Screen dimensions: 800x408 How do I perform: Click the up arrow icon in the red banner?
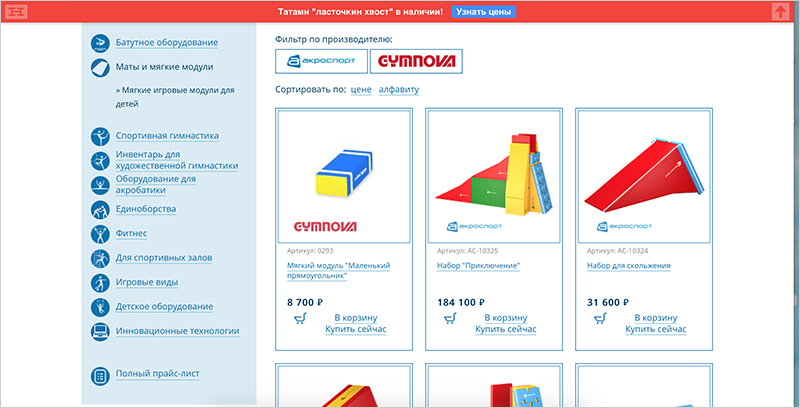pos(780,11)
